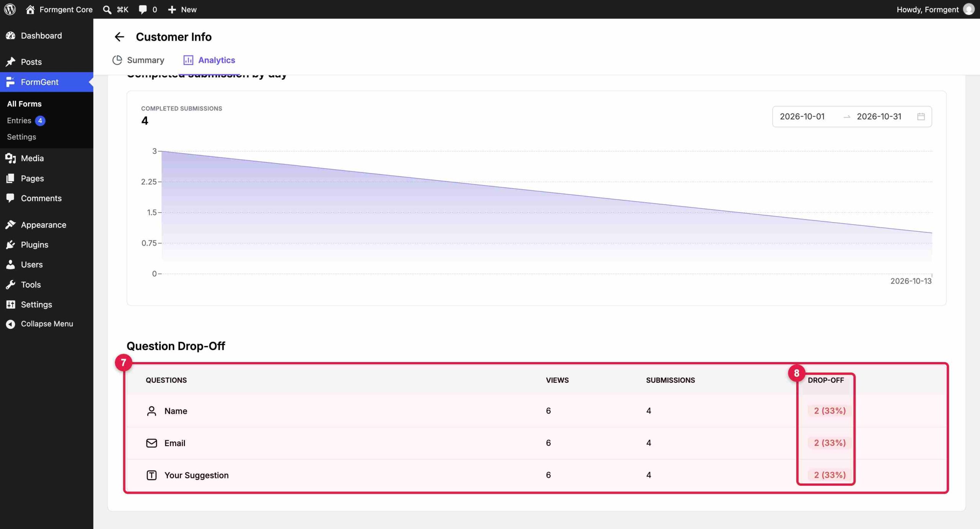Click the 2 (33%) drop-off badge for Name
This screenshot has height=529, width=980.
[830, 411]
